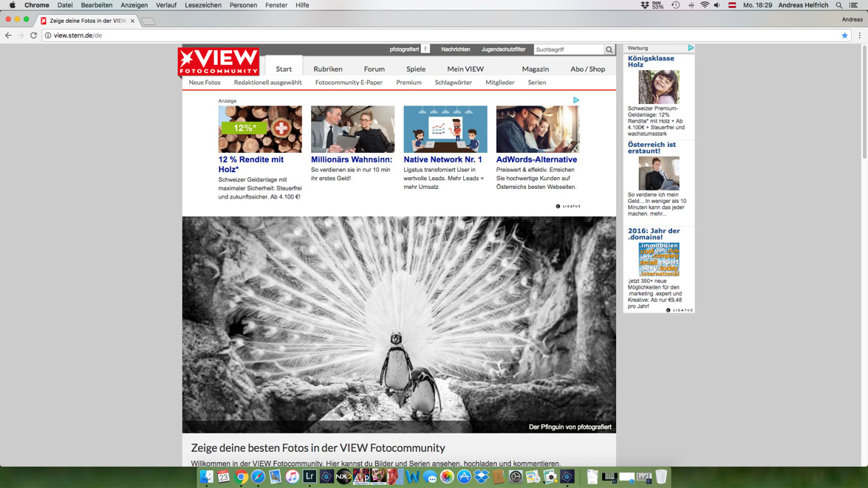Open the Rubriken navigation tab

coord(328,69)
